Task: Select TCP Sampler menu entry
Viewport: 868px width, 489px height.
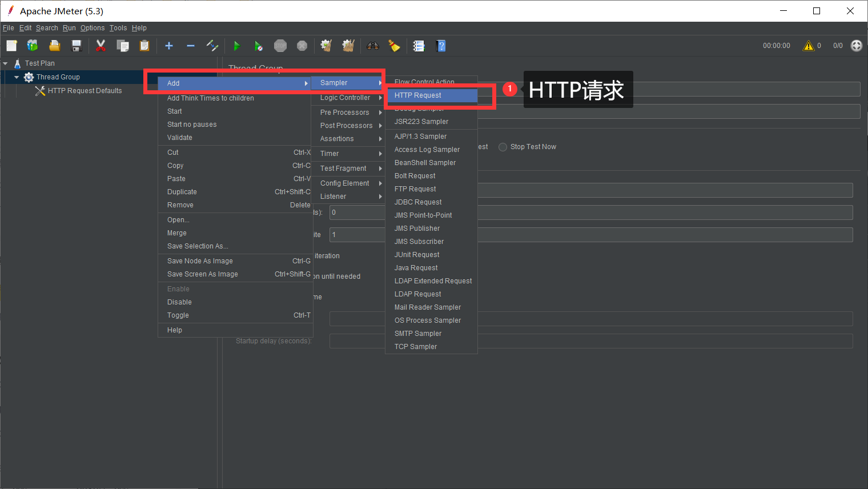Action: point(432,347)
